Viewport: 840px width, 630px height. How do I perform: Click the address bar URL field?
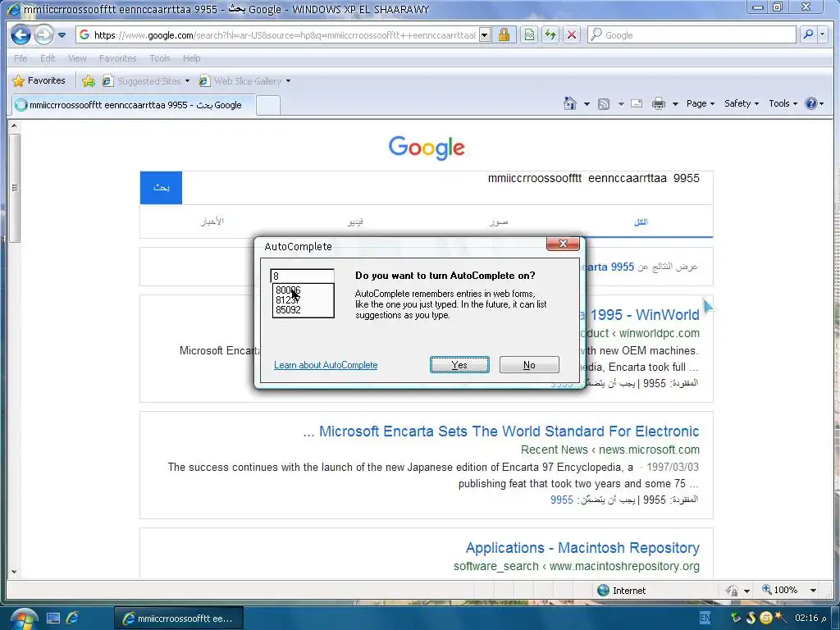(277, 35)
